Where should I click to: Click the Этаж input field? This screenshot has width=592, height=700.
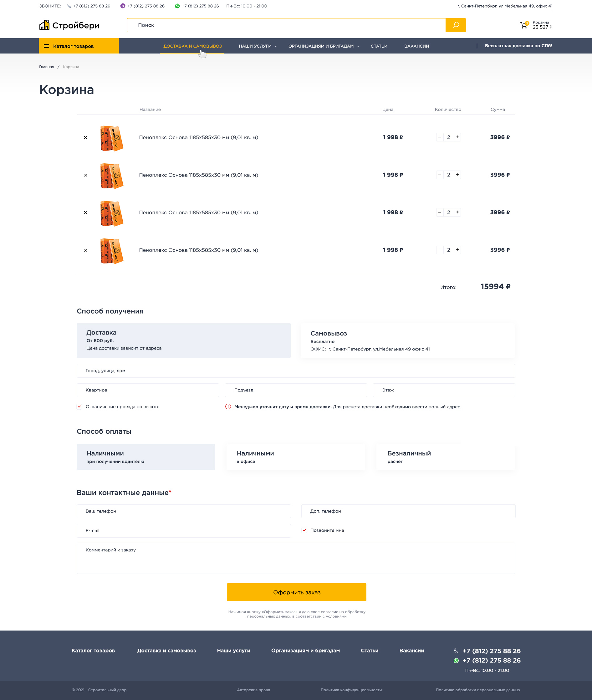click(444, 390)
